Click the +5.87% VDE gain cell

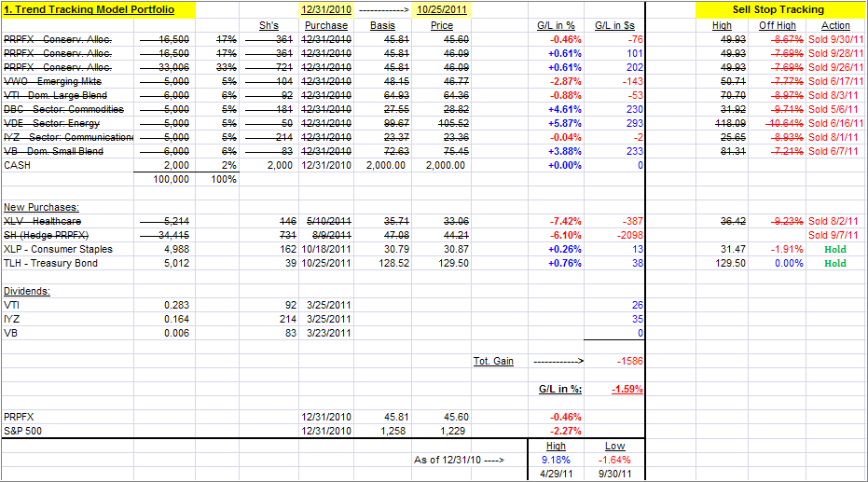(x=565, y=123)
